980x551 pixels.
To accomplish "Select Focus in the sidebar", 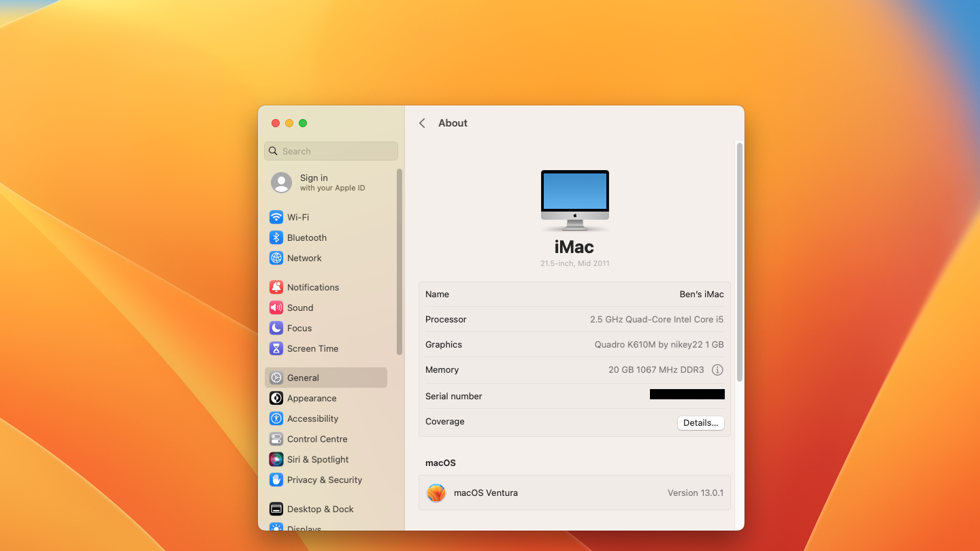I will point(299,328).
